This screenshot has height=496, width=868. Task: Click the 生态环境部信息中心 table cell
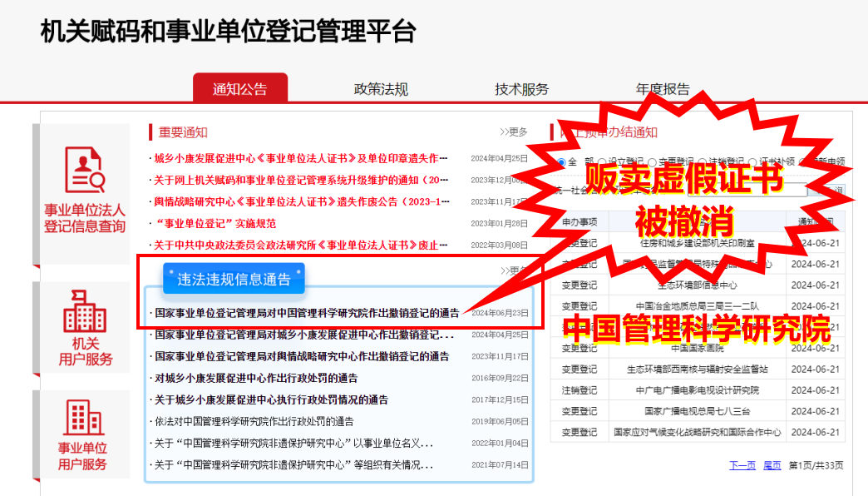698,285
